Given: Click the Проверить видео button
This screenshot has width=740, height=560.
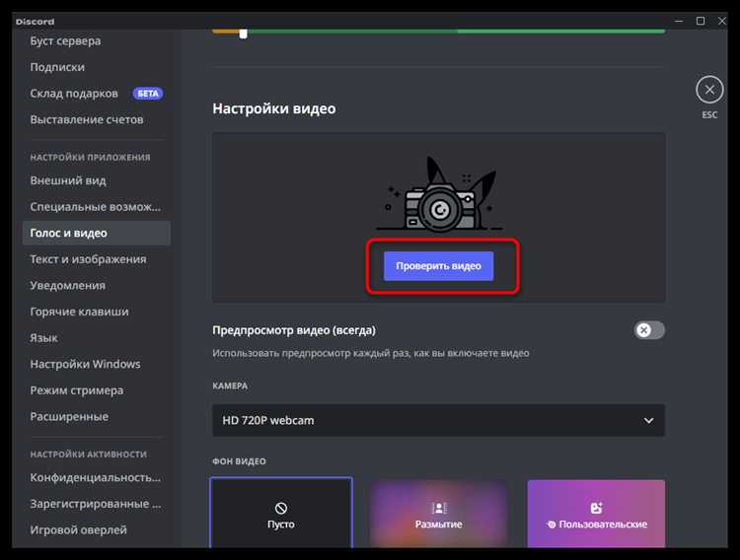Looking at the screenshot, I should [438, 266].
